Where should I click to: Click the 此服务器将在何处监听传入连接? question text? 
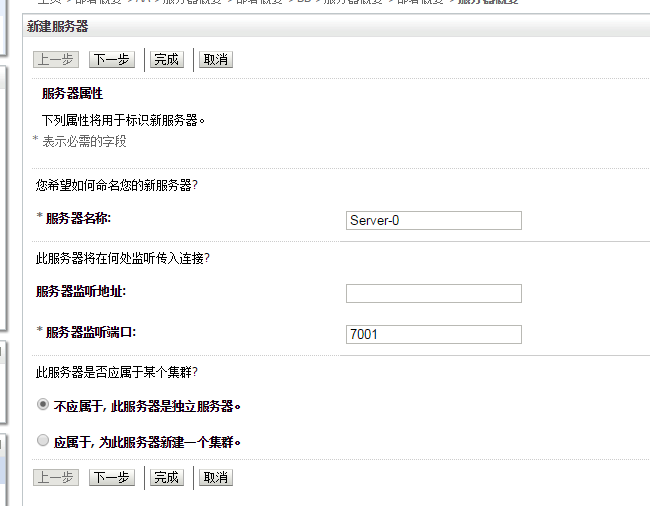(x=123, y=259)
